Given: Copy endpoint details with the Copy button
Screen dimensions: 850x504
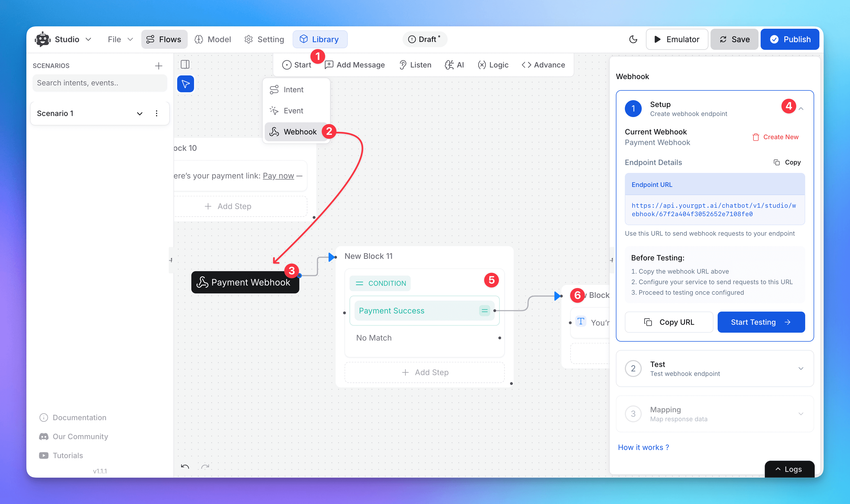Looking at the screenshot, I should [787, 162].
